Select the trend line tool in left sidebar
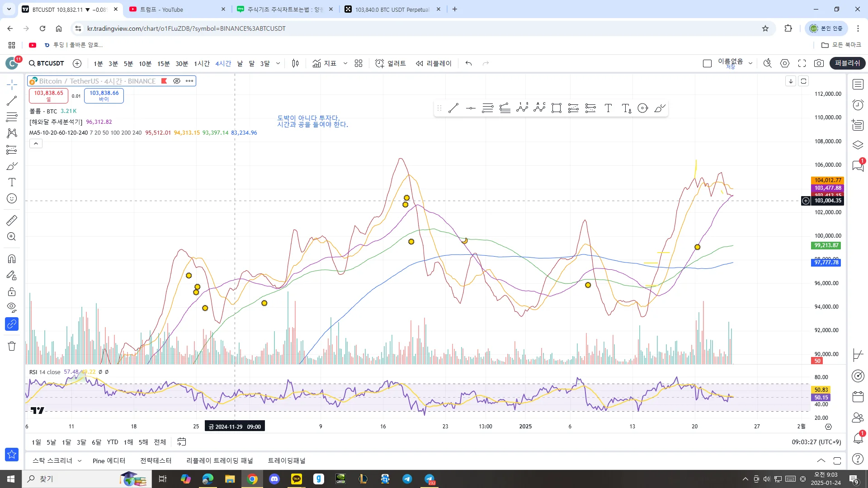The width and height of the screenshot is (868, 488). (12, 101)
